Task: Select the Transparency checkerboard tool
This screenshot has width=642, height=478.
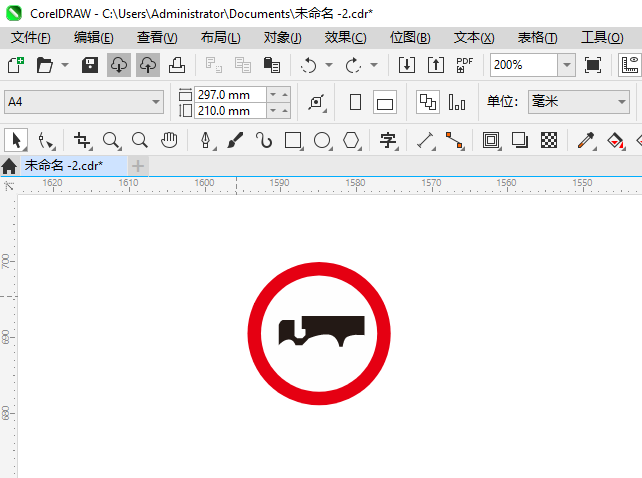Action: [x=549, y=140]
